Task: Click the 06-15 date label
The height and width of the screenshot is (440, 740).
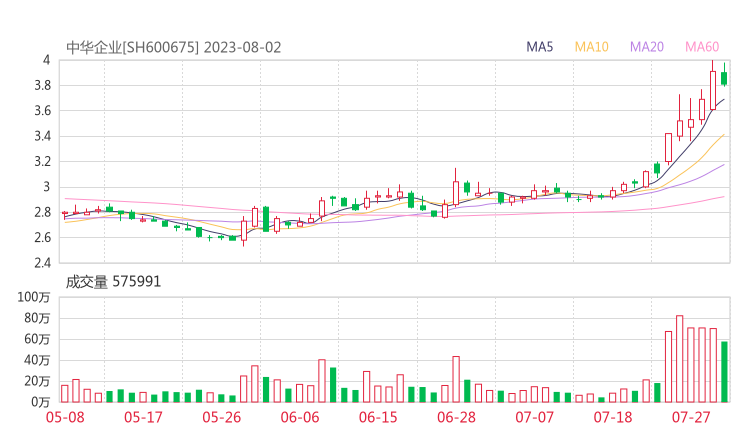Action: [x=378, y=417]
